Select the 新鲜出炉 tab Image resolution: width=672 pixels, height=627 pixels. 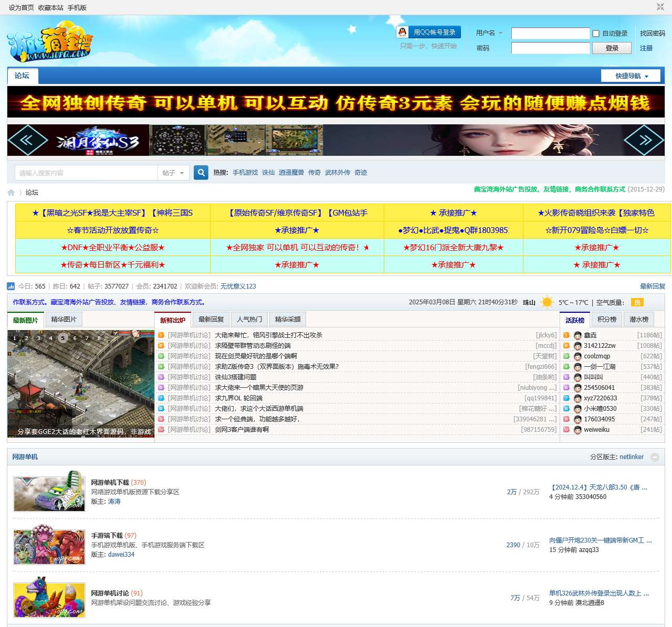coord(173,320)
